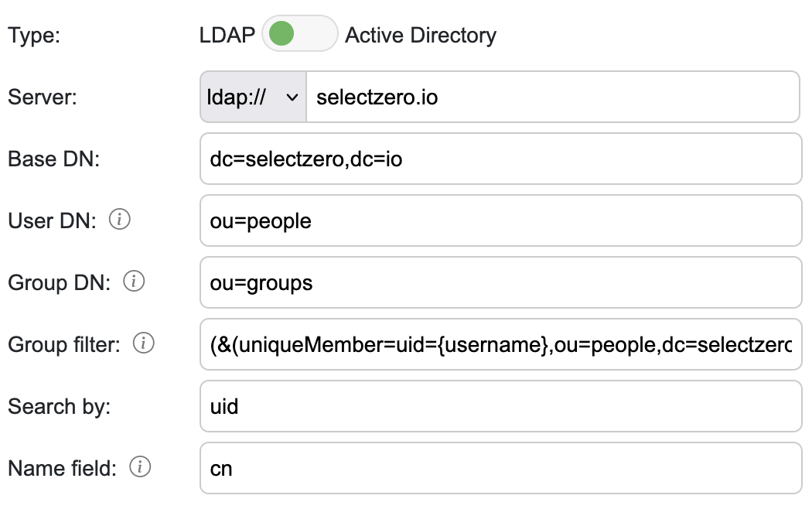Click the User DN info icon
This screenshot has width=812, height=509.
click(x=119, y=220)
